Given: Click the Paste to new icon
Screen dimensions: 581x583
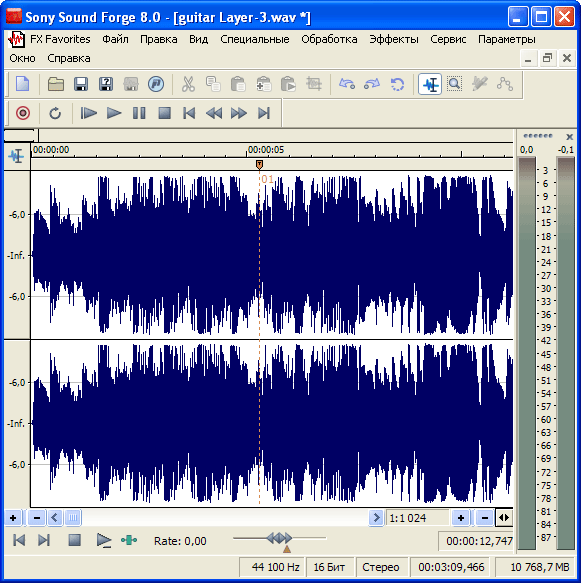Looking at the screenshot, I should (x=288, y=84).
